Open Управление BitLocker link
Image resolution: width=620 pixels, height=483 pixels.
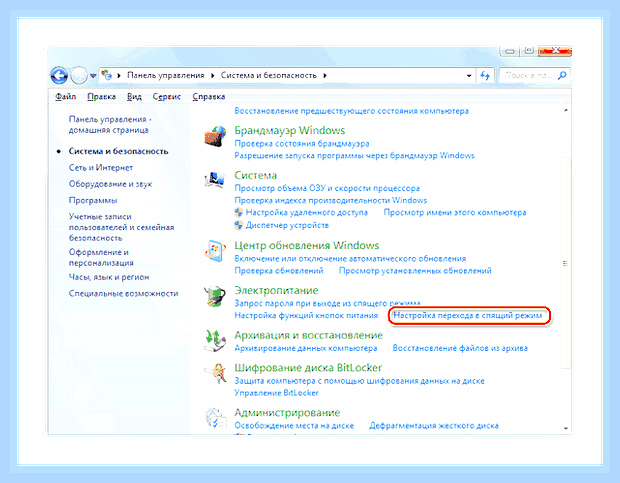coord(276,393)
